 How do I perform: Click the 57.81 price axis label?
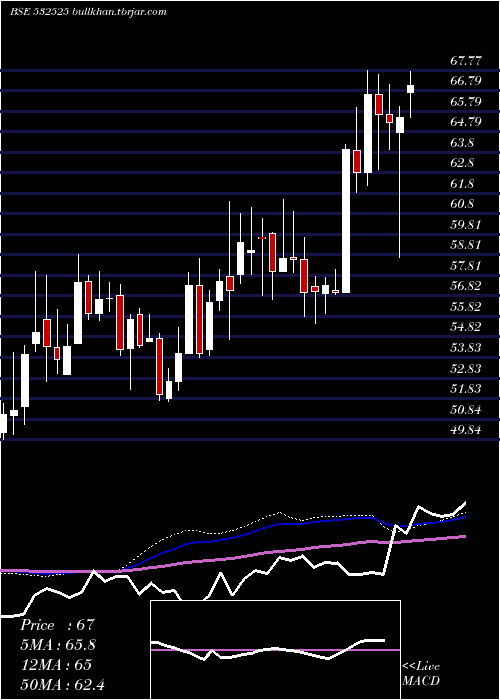(x=466, y=266)
